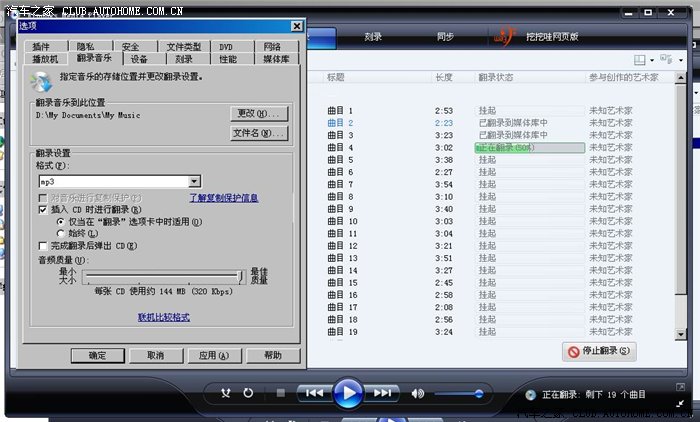Click the layout options icon

pos(640,61)
